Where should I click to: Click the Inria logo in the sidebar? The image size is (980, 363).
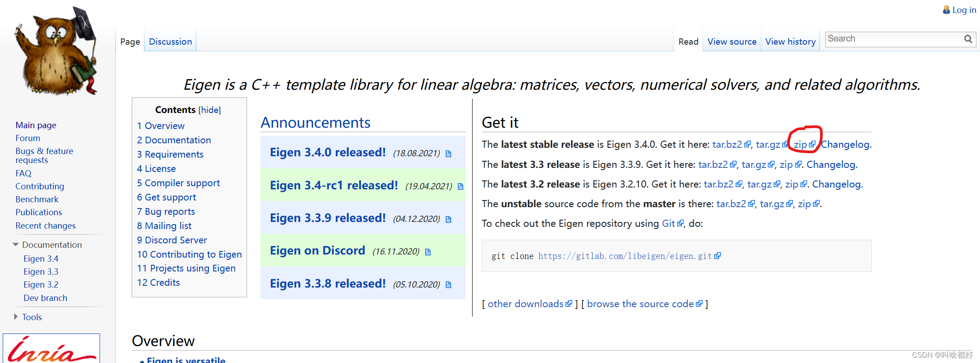click(51, 349)
